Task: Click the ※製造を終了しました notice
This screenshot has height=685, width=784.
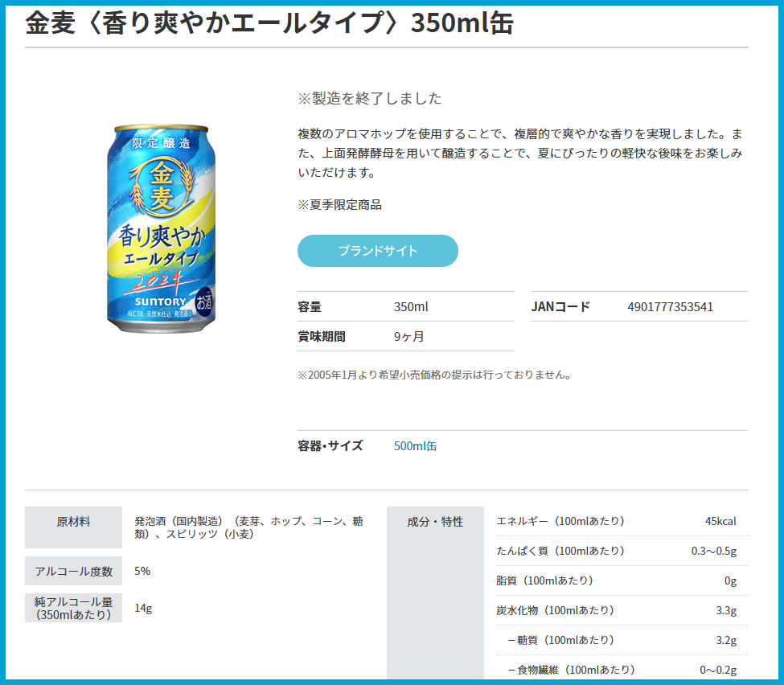Action: 370,98
